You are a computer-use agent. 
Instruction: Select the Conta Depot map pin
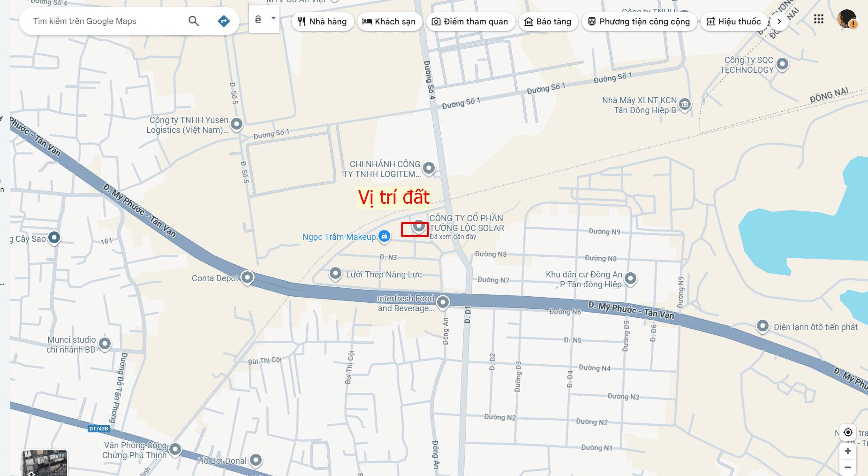(248, 277)
